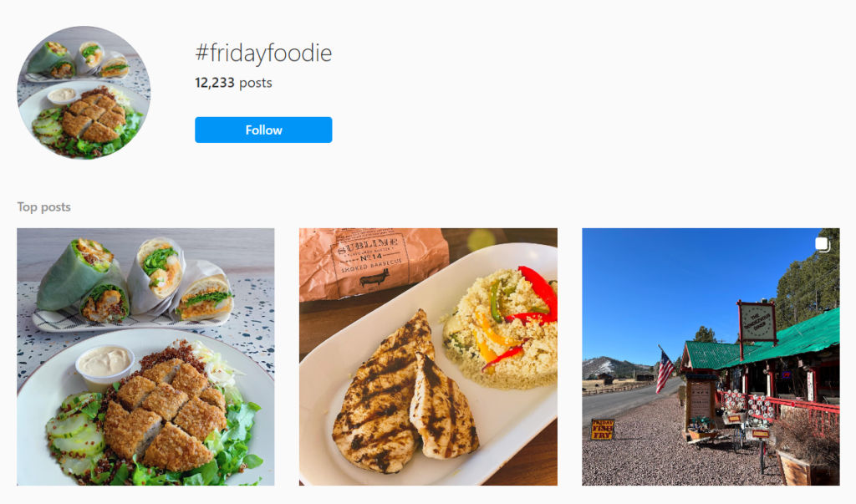Image resolution: width=856 pixels, height=504 pixels.
Task: Open the hashtag profile picture
Action: [84, 92]
